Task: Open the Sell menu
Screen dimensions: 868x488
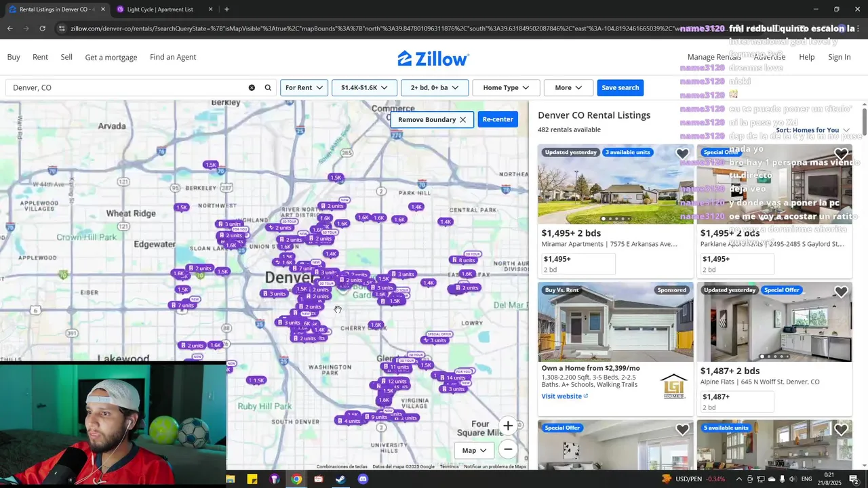Action: coord(66,57)
